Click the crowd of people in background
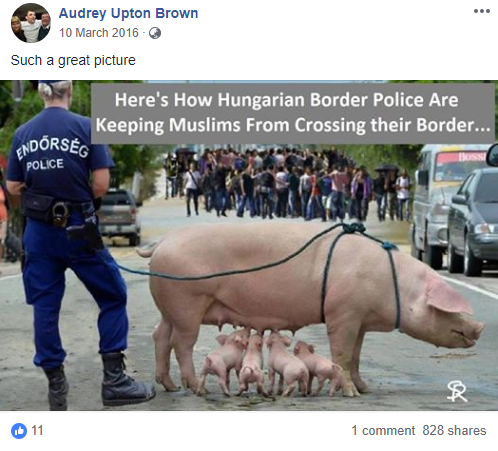 tap(287, 183)
